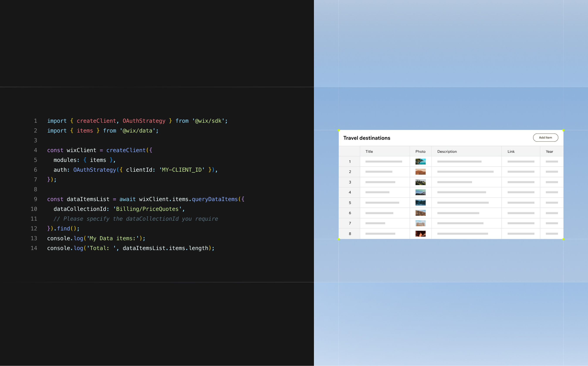Image resolution: width=588 pixels, height=366 pixels.
Task: Select table row number 1
Action: click(350, 161)
